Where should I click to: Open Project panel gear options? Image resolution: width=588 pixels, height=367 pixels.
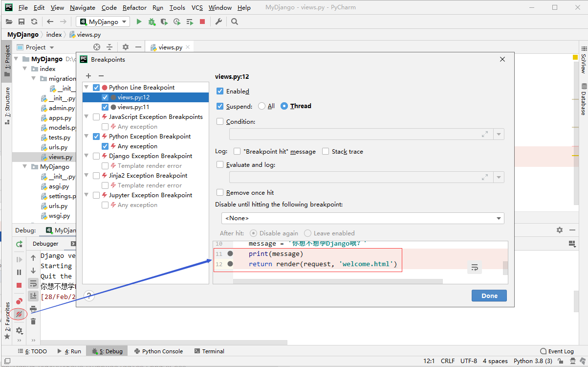tap(126, 47)
